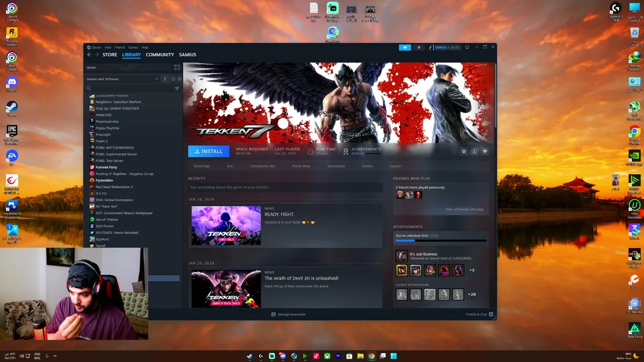This screenshot has width=644, height=362.
Task: Open the SAMIUS profile tab
Action: (x=188, y=55)
